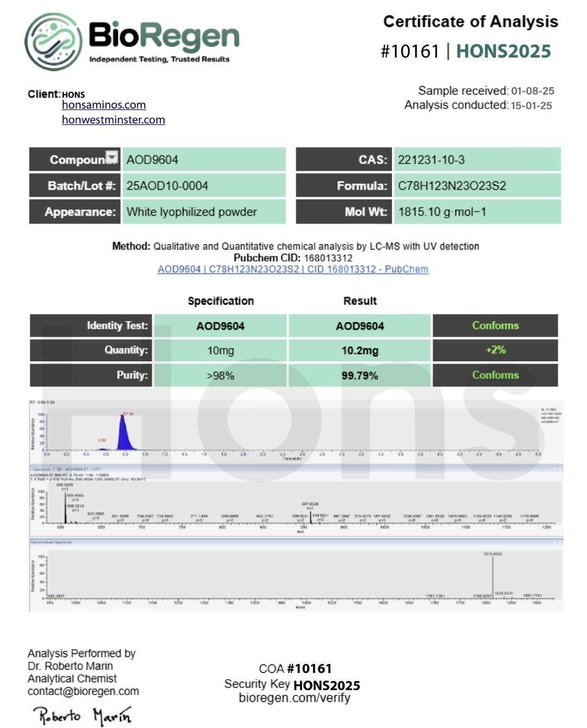
Task: Click the "Analysis Performed by" line
Action: [82, 654]
